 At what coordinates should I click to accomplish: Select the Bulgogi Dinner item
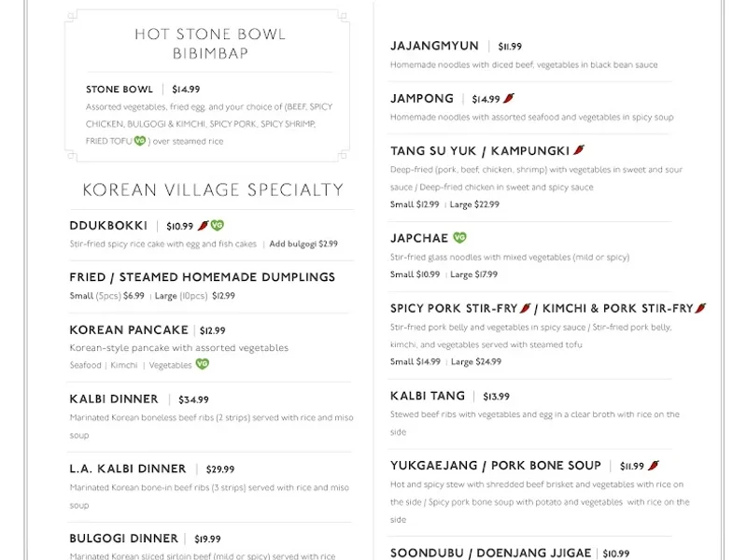123,539
